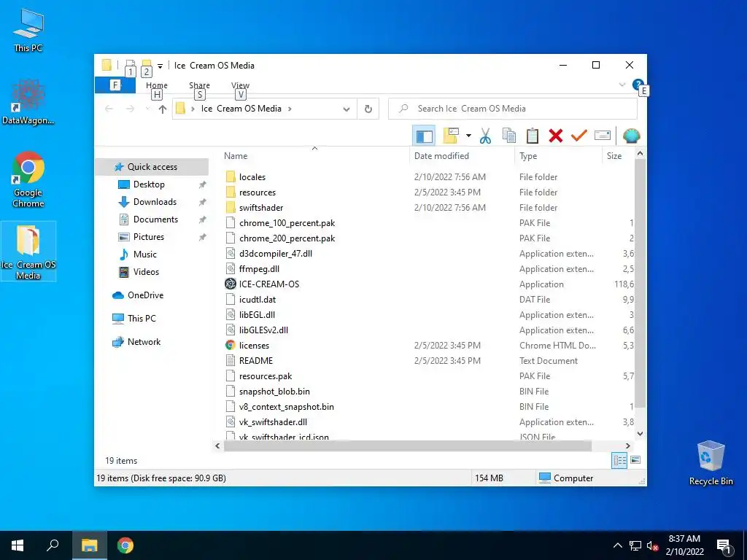Select the ICE-CREAM-OS application file
747x560 pixels.
(268, 284)
